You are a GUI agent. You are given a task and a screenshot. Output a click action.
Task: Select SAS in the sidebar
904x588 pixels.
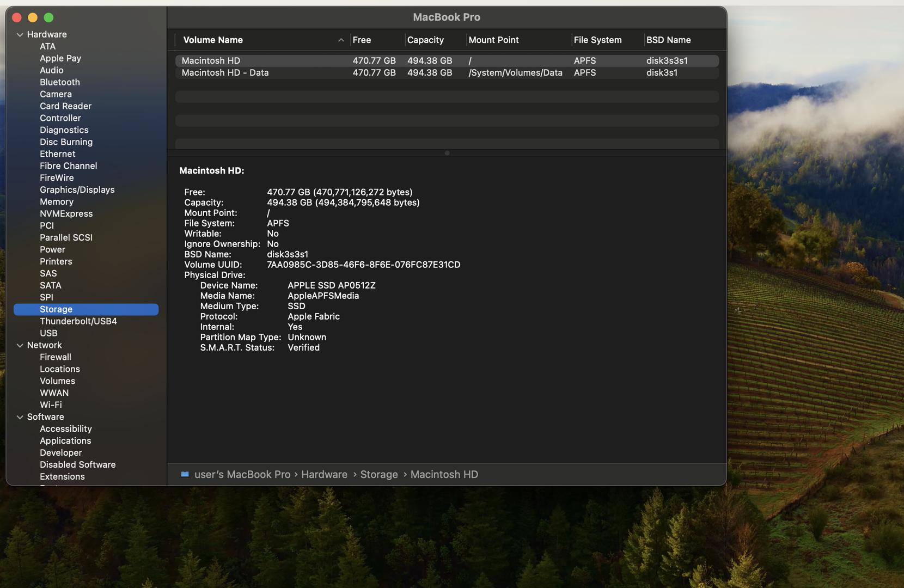coord(48,274)
